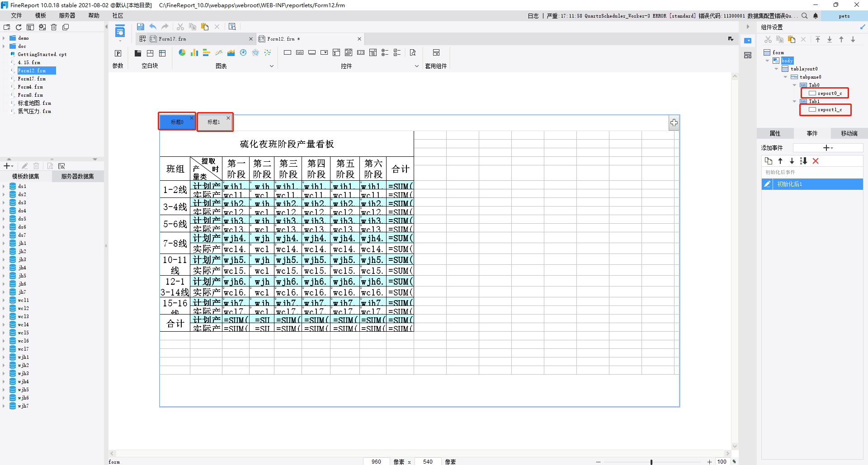Switch to the 服务器数据集 tab
Image resolution: width=868 pixels, height=465 pixels.
pyautogui.click(x=78, y=176)
